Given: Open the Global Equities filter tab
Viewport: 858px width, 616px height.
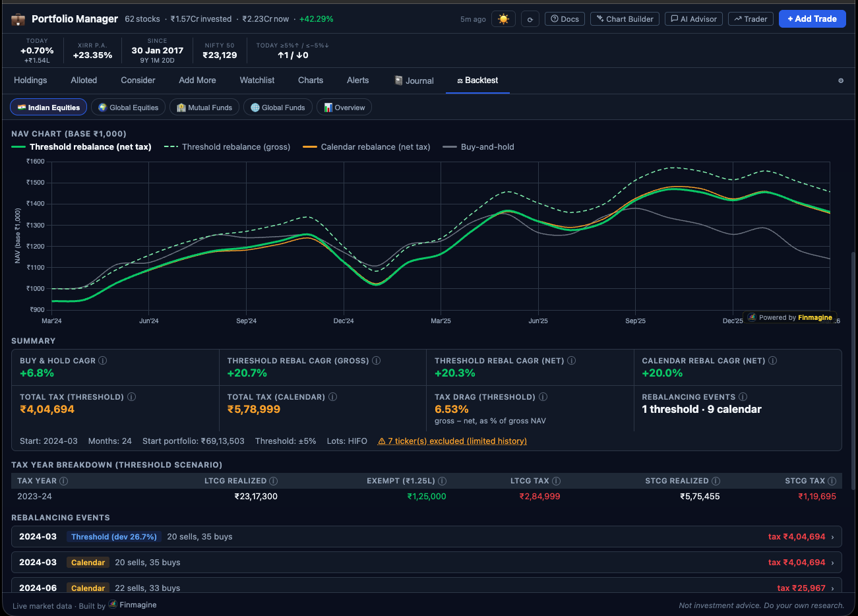Looking at the screenshot, I should (x=128, y=107).
